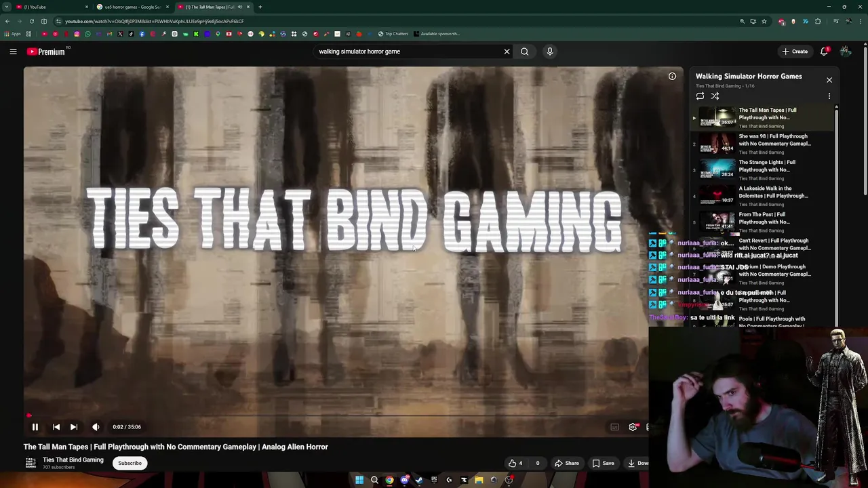Close the Walking Simulator Horror Games playlist panel
The height and width of the screenshot is (488, 868).
click(x=829, y=80)
